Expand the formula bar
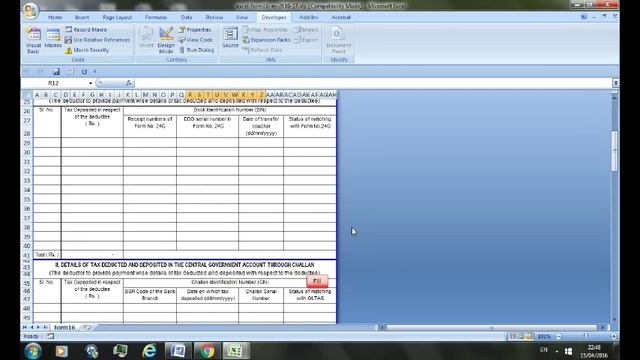The image size is (640, 360). (x=615, y=83)
